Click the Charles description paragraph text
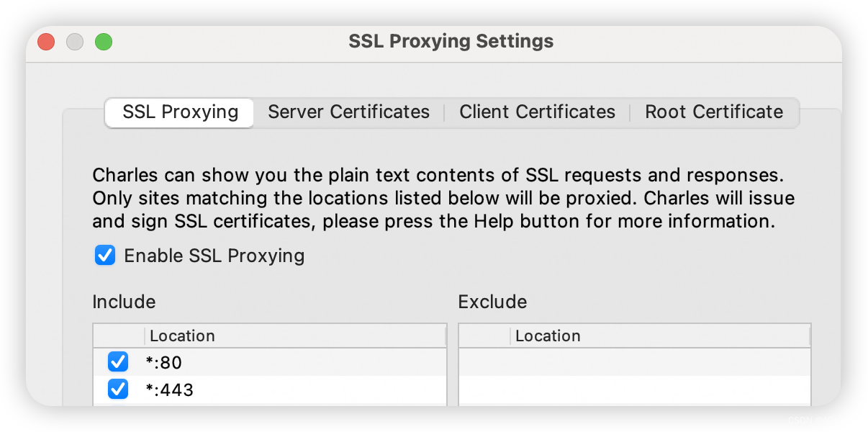Image resolution: width=868 pixels, height=432 pixels. coord(443,198)
